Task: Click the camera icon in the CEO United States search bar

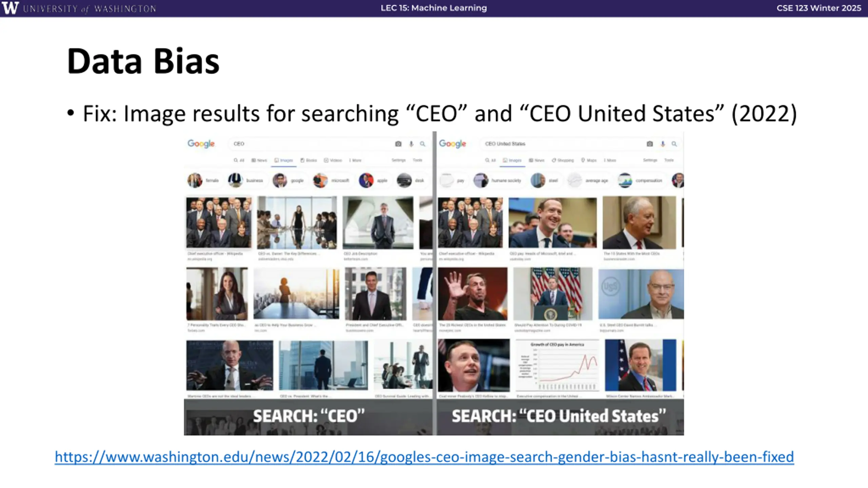Action: [x=650, y=144]
